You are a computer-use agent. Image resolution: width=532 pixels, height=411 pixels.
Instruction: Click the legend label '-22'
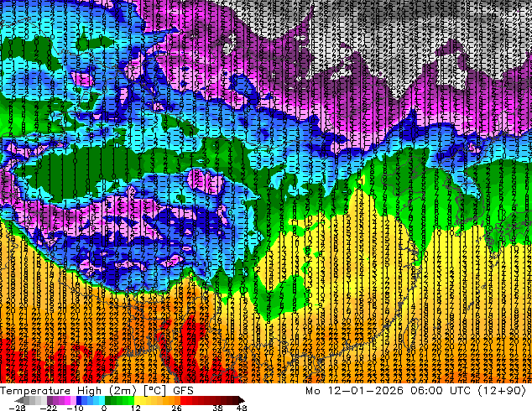tap(48, 408)
